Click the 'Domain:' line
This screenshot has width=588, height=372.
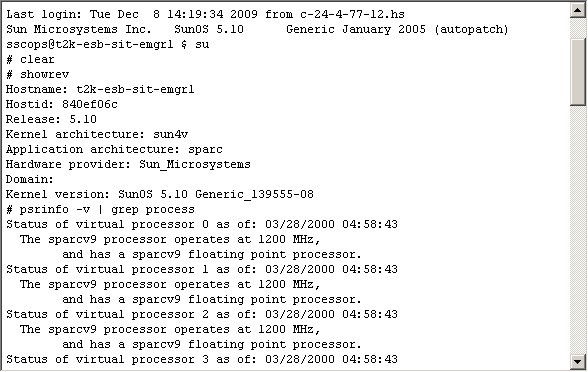30,179
